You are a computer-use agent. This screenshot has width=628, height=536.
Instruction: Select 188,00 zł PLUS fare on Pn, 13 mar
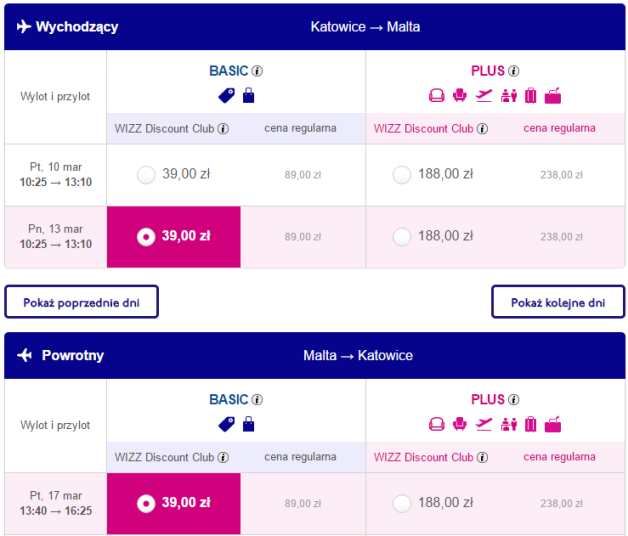tap(402, 237)
